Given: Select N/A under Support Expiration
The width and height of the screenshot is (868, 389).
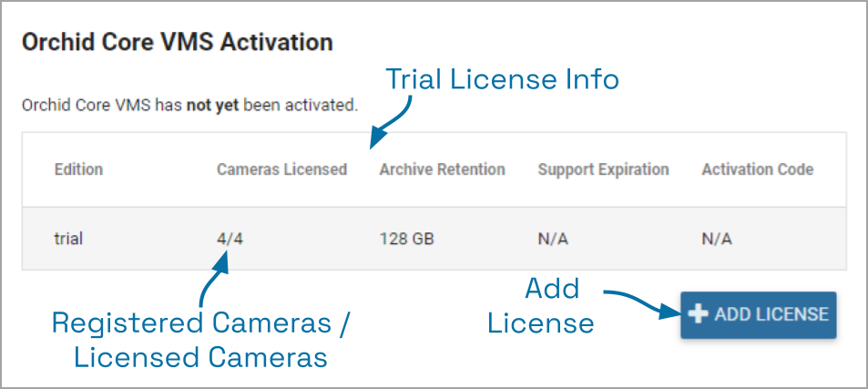Looking at the screenshot, I should [x=553, y=240].
